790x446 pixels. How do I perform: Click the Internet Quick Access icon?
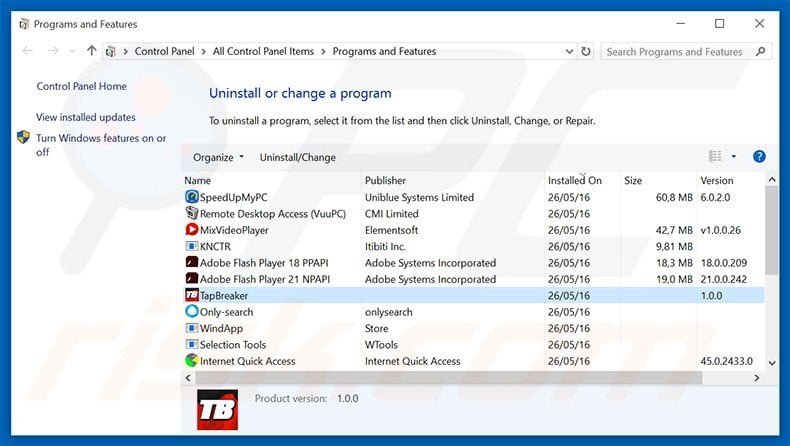point(191,361)
